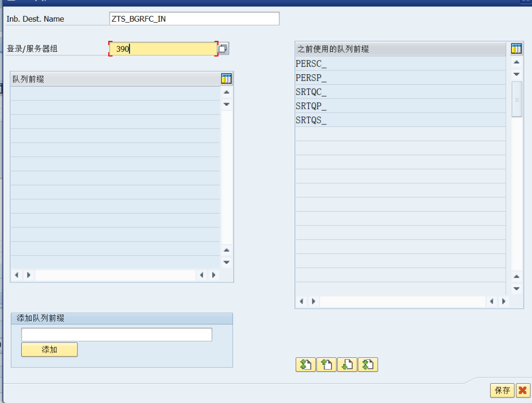Select the SRTQS_ row

point(400,120)
